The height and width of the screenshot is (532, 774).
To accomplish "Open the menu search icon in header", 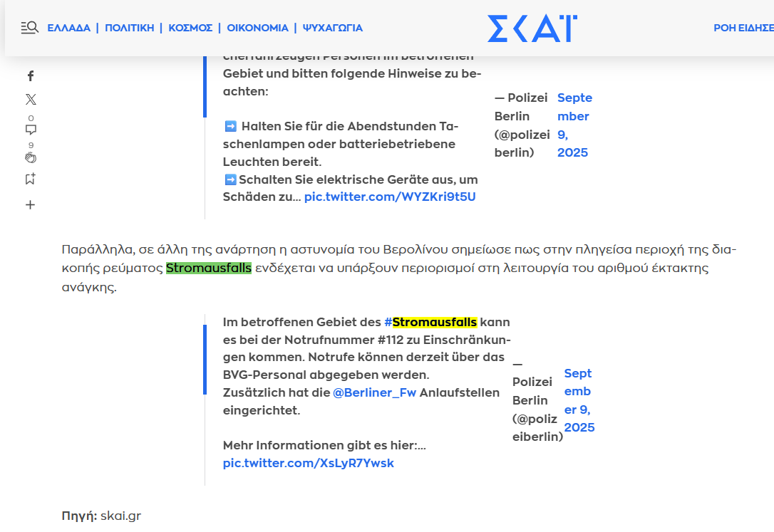I will pyautogui.click(x=29, y=28).
